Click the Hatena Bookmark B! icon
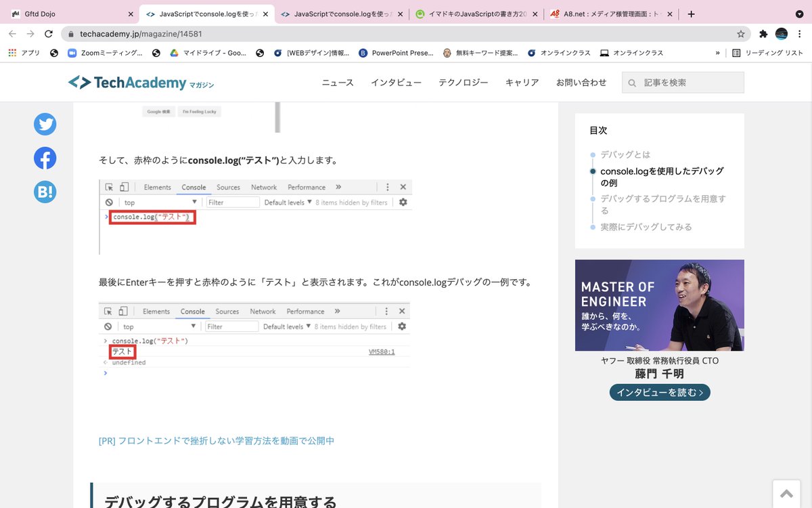This screenshot has height=508, width=812. [45, 192]
